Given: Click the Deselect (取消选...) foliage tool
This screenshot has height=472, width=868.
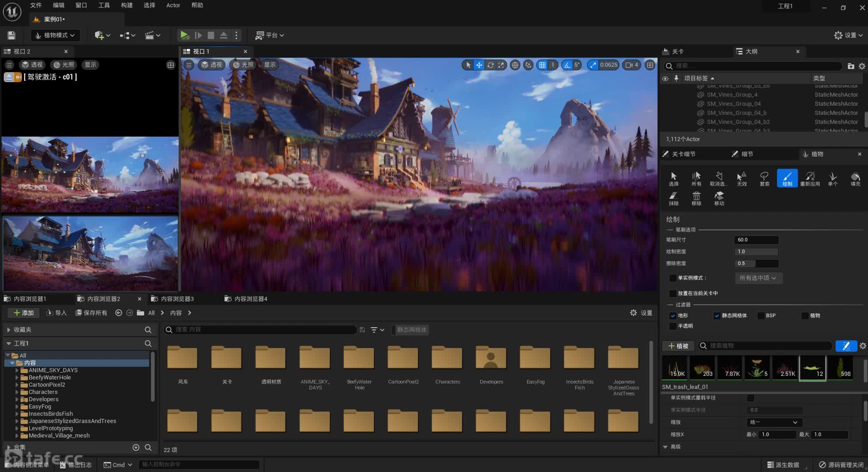Looking at the screenshot, I should tap(719, 178).
